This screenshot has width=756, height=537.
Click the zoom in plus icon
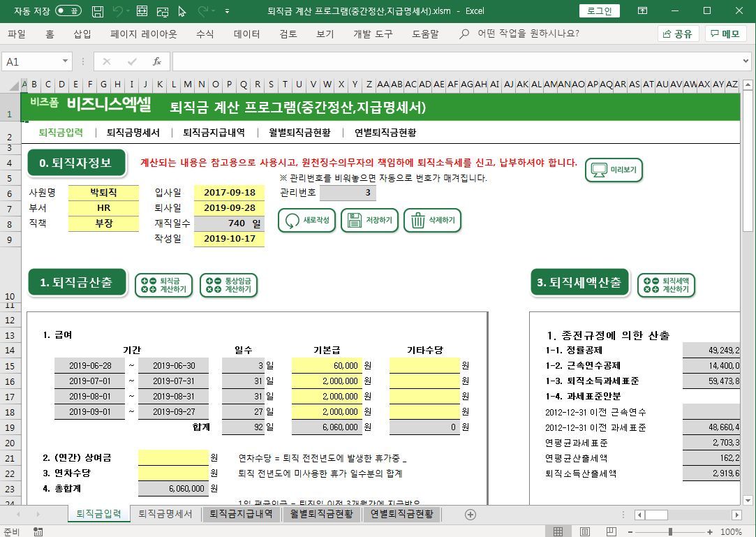point(710,531)
